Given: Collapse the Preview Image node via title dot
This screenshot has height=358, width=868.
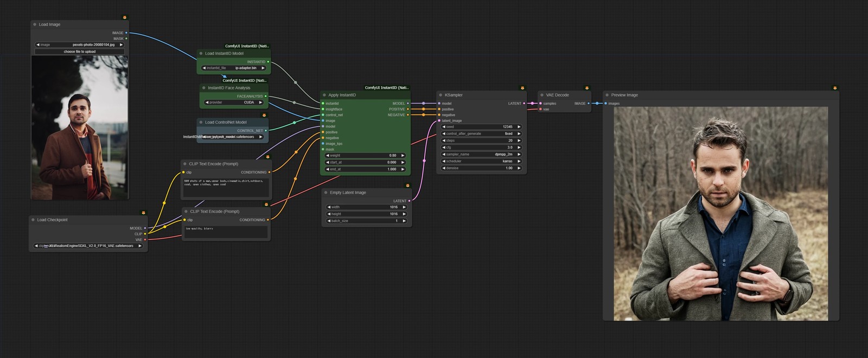Looking at the screenshot, I should (607, 95).
